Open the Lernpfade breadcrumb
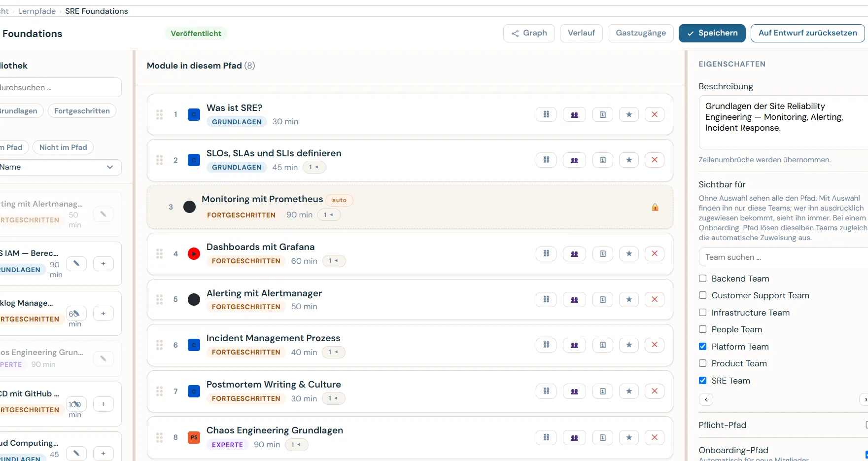Image resolution: width=868 pixels, height=461 pixels. 37,11
